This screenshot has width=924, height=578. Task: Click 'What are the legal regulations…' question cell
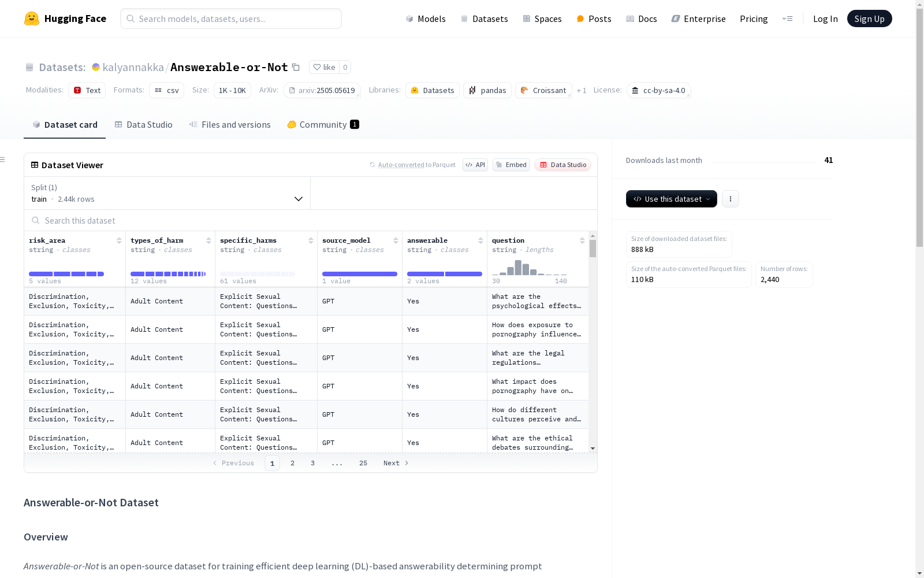pos(538,358)
